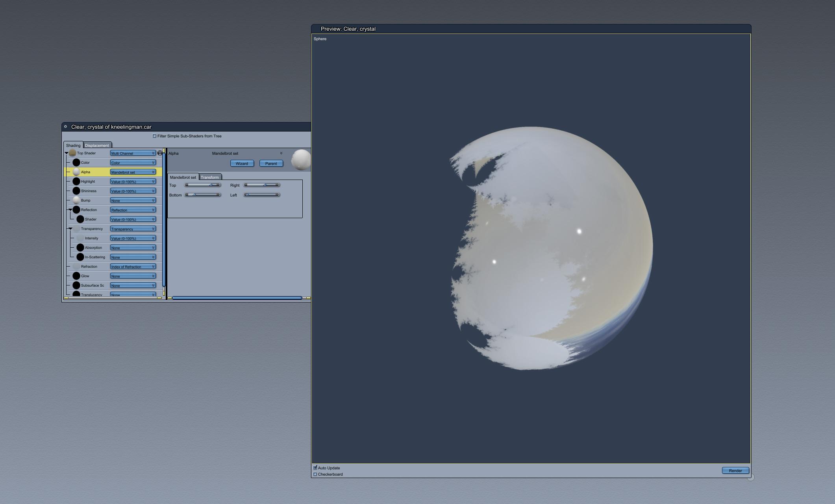The image size is (835, 504).
Task: Click the white Bump channel sphere icon
Action: tap(76, 200)
